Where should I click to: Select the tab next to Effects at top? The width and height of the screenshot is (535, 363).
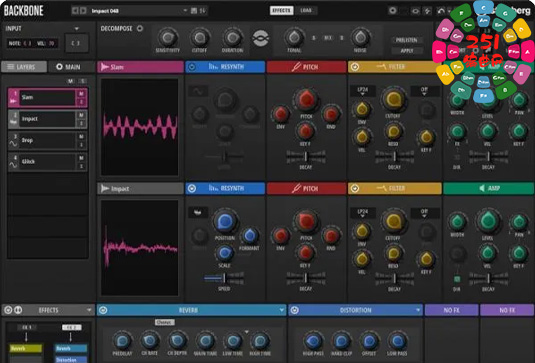point(306,11)
